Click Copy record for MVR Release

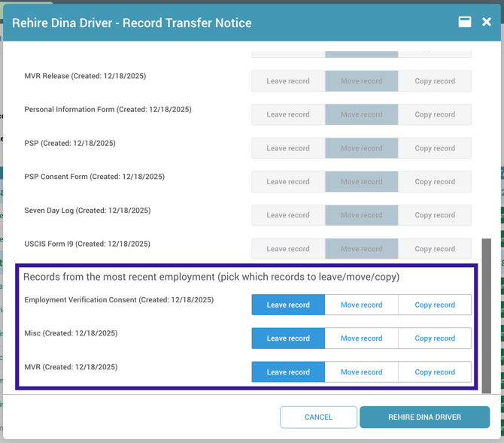pos(435,81)
